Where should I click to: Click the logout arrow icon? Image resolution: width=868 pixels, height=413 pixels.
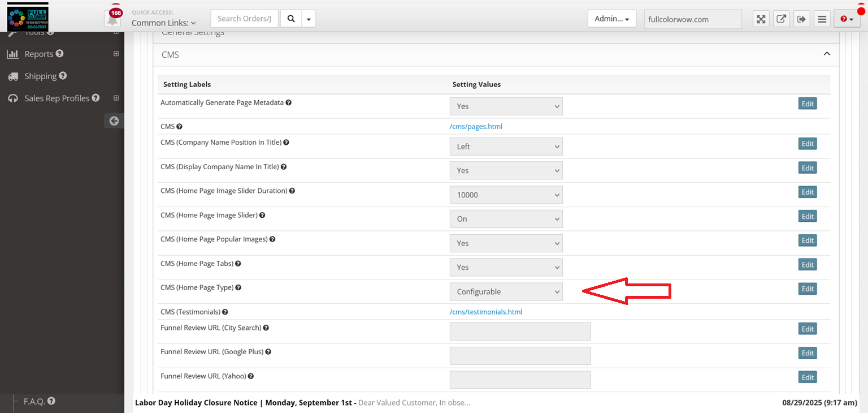click(x=801, y=19)
